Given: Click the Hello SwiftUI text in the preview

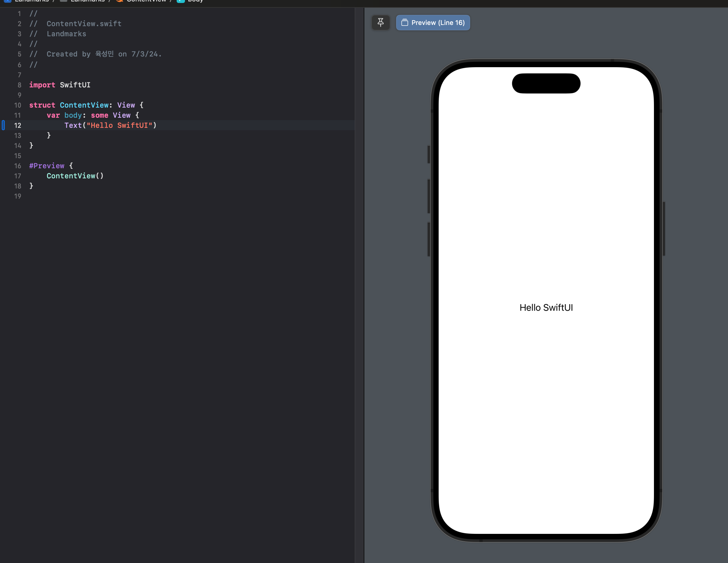Looking at the screenshot, I should (546, 307).
